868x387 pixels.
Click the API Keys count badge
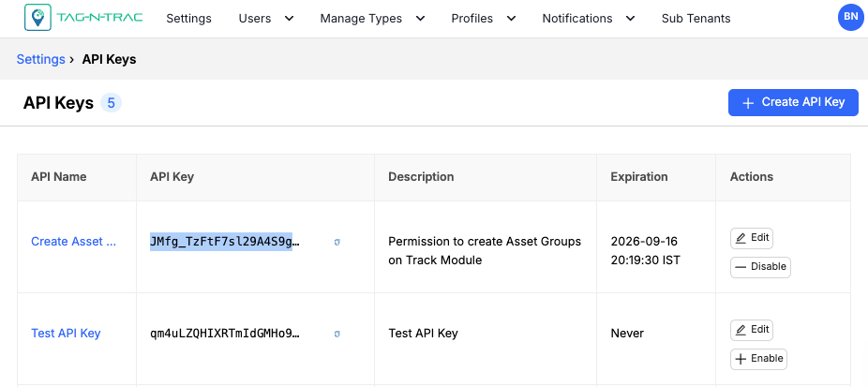point(111,103)
